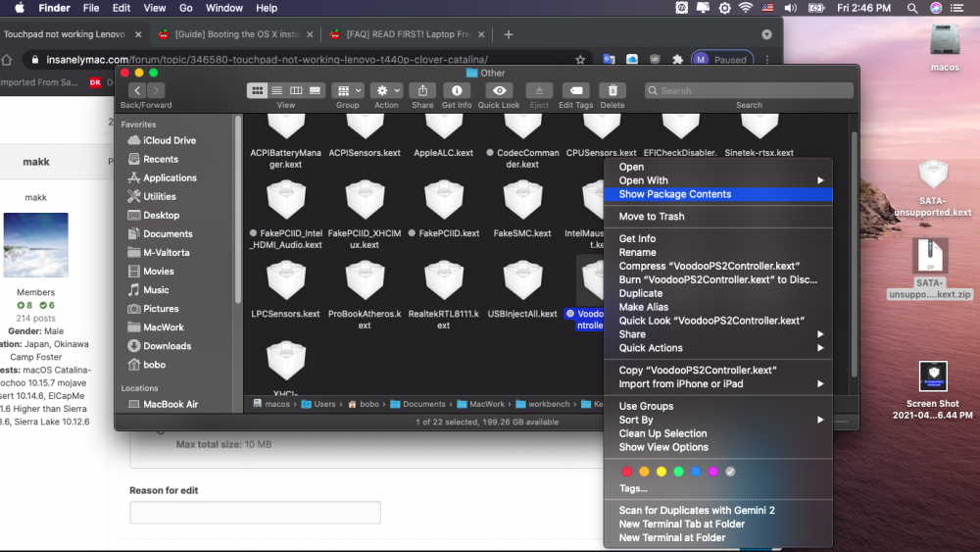Switch Finder to icon view
The width and height of the screenshot is (980, 552).
(x=257, y=90)
